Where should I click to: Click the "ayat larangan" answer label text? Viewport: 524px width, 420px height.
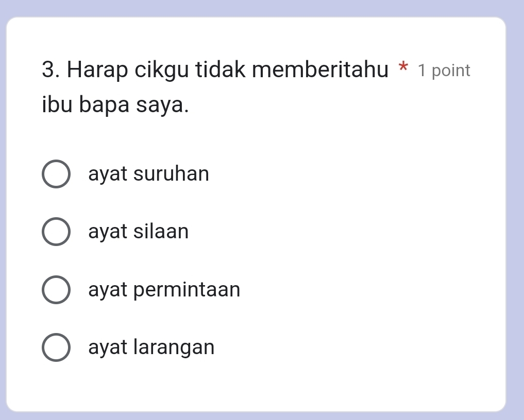pos(151,347)
